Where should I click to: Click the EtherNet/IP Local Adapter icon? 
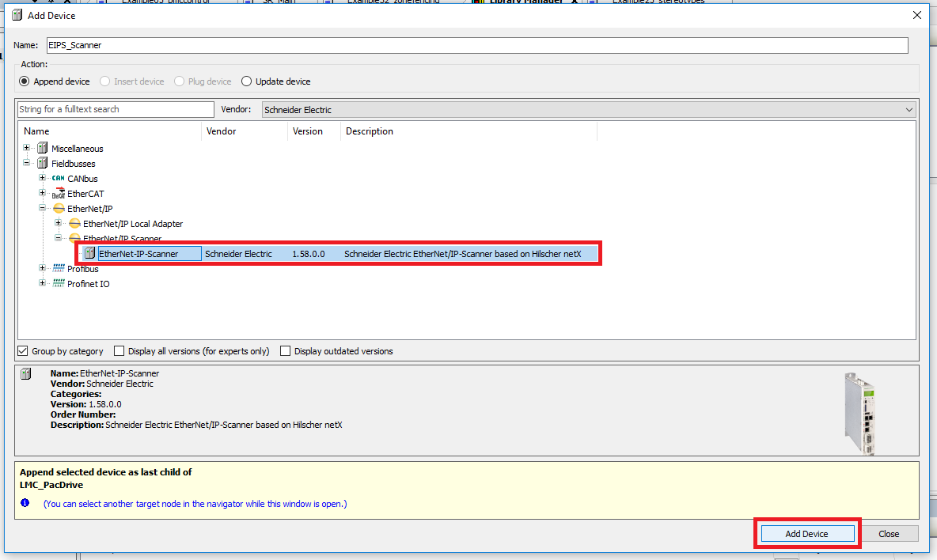pos(74,224)
